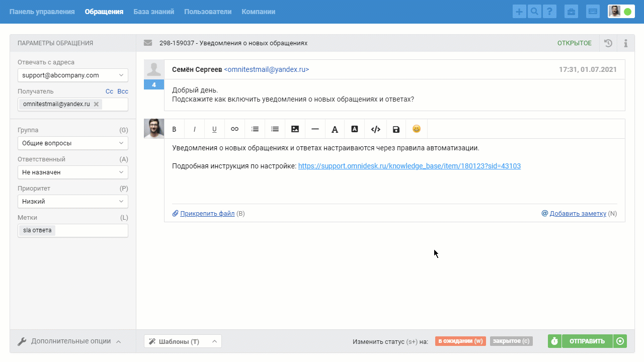Open help via the question mark icon
The height and width of the screenshot is (362, 644).
pos(549,12)
